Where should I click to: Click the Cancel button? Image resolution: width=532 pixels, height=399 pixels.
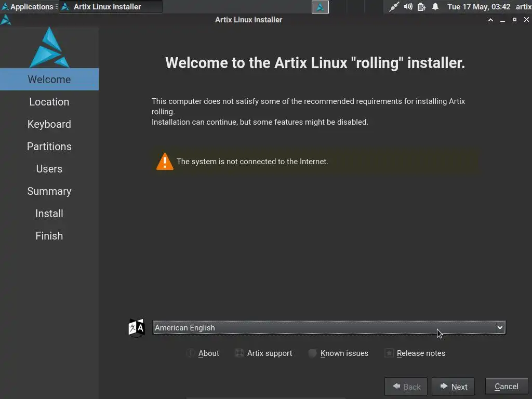(x=506, y=387)
